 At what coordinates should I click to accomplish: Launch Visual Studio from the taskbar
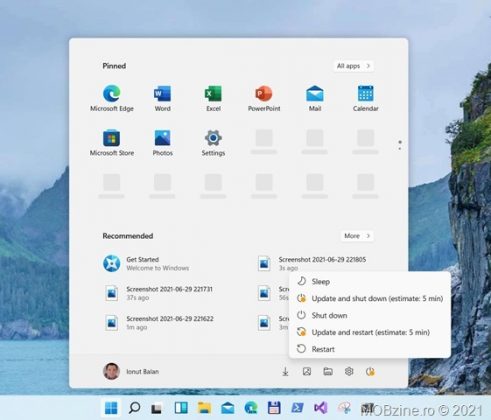point(320,407)
